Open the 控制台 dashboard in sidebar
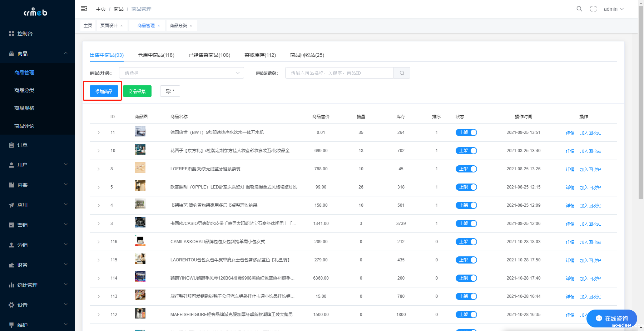The height and width of the screenshot is (331, 644). tap(25, 34)
